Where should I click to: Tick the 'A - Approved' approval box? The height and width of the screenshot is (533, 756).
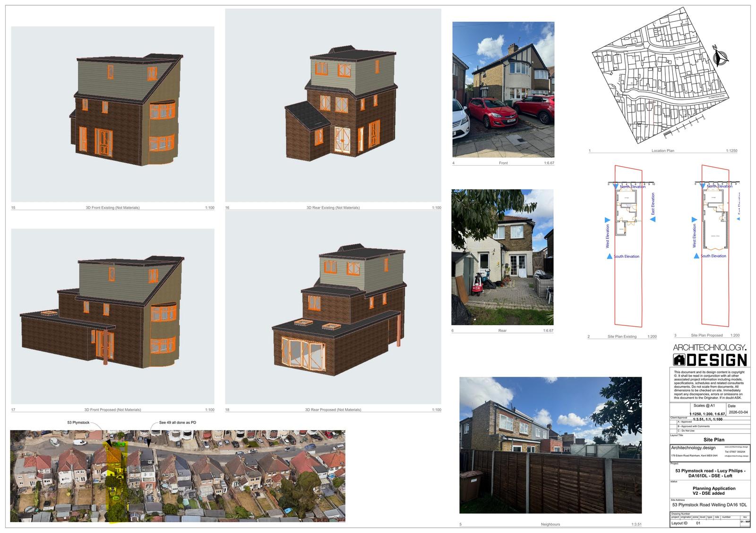click(x=673, y=422)
